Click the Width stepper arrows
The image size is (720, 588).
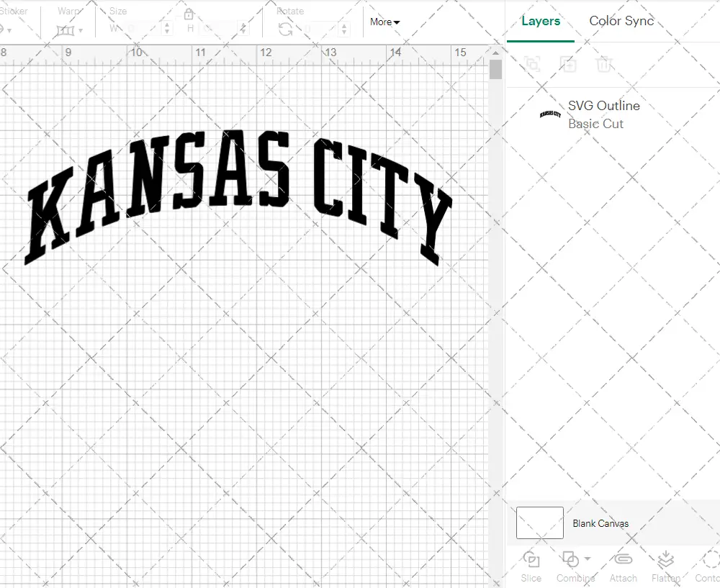pyautogui.click(x=167, y=29)
